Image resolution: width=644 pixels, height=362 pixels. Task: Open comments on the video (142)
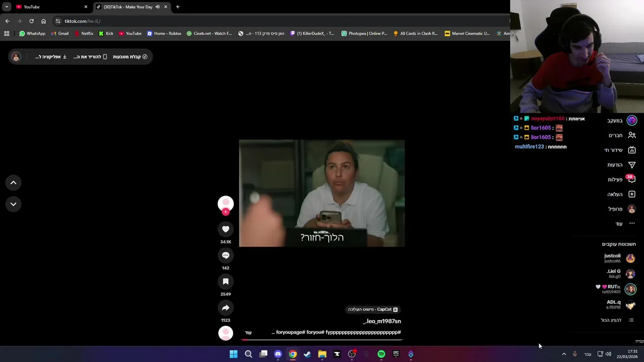225,255
